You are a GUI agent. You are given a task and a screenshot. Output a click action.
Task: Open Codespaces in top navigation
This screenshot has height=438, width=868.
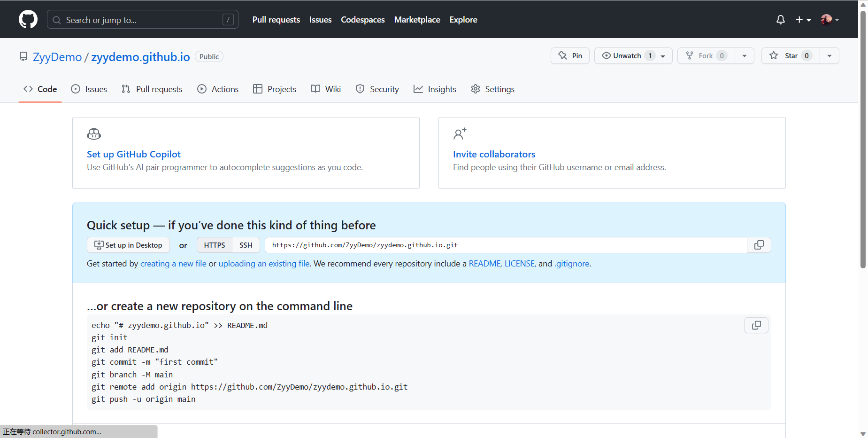click(x=363, y=20)
